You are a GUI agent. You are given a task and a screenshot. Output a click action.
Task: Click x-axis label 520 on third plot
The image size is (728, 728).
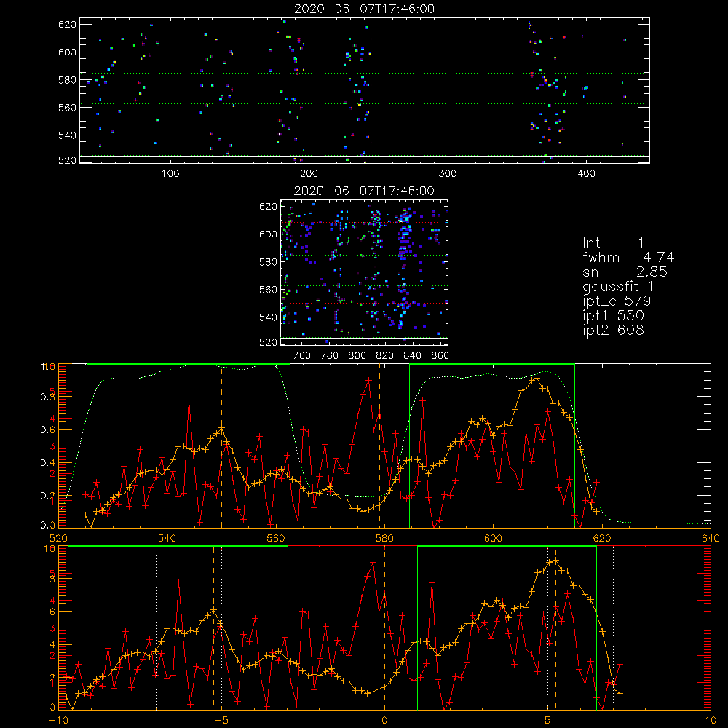coord(58,538)
